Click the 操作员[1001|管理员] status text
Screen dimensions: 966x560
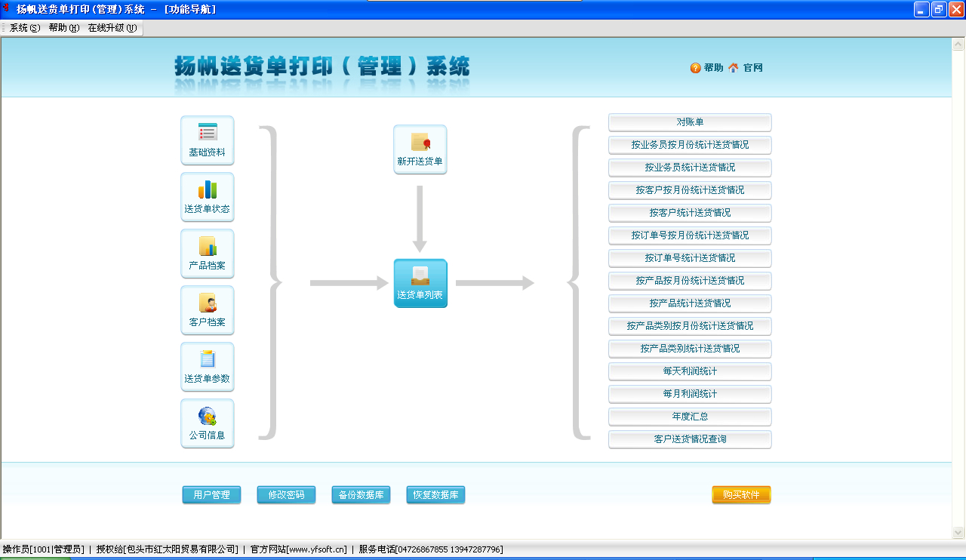(43, 549)
